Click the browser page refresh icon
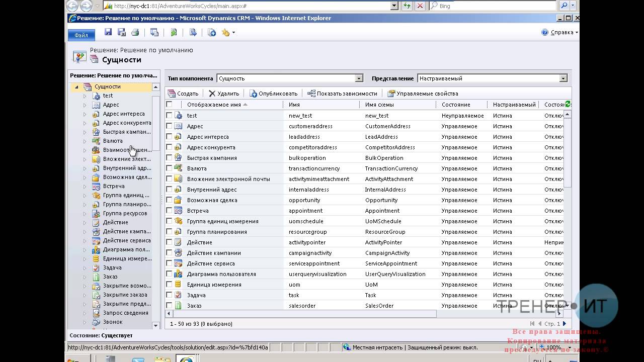Image resolution: width=644 pixels, height=362 pixels. click(x=407, y=6)
